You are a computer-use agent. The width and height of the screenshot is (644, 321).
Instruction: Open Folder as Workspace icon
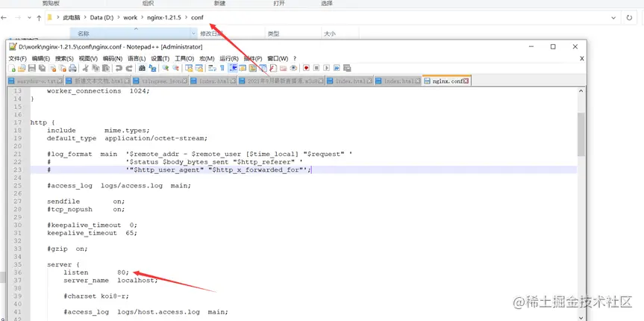tap(283, 68)
